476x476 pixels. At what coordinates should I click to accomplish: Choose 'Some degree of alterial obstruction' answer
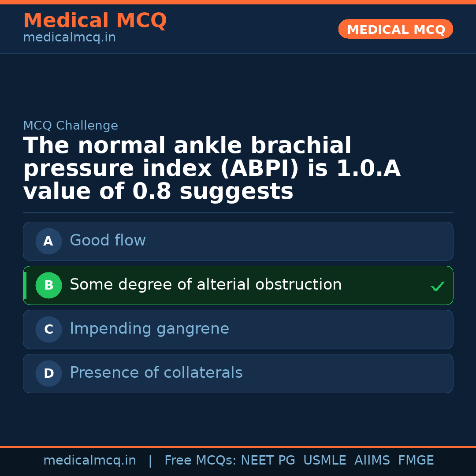238,285
